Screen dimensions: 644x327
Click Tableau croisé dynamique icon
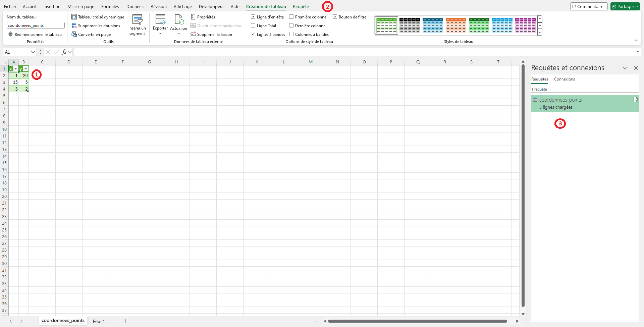pos(74,17)
